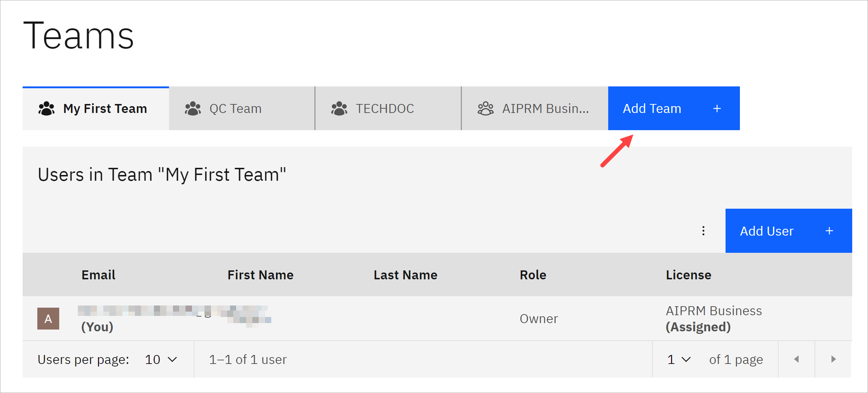
Task: Click the Add Team button
Action: (x=652, y=108)
